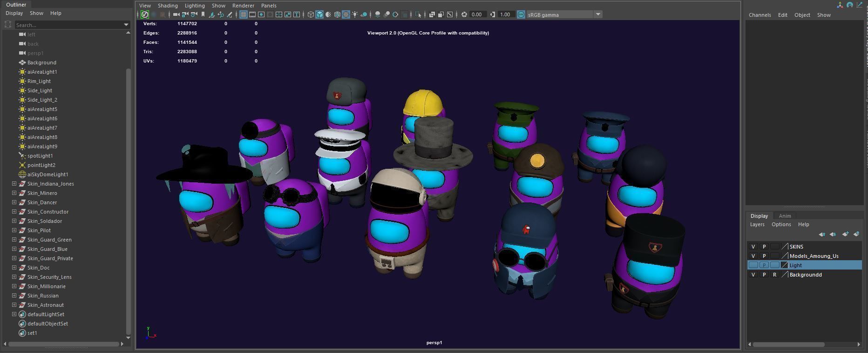Expand the defaultLightSet node

pos(14,314)
